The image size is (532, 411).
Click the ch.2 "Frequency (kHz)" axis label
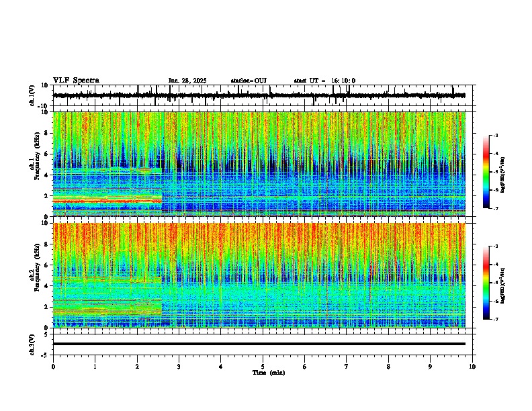click(37, 267)
